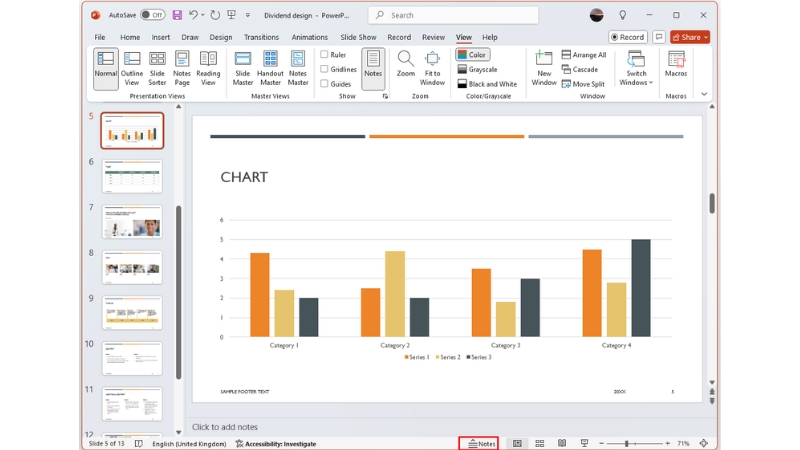The image size is (800, 450).
Task: Select slide 9 thumbnail
Action: click(132, 313)
